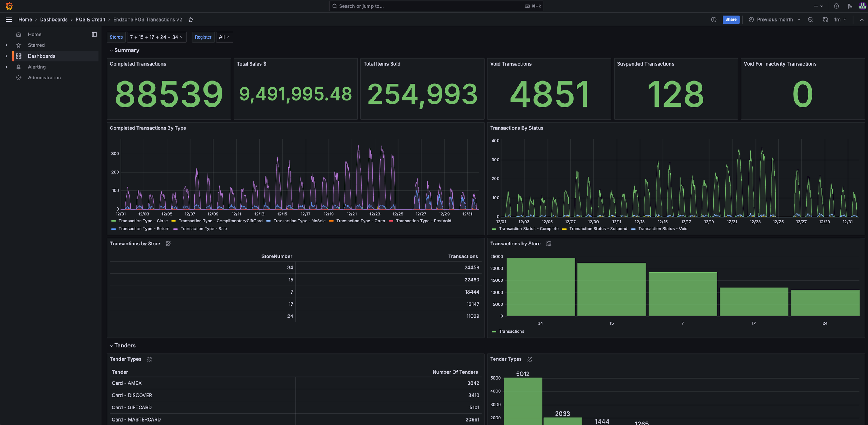The height and width of the screenshot is (425, 868).
Task: Open Alerting in the sidebar
Action: click(x=37, y=67)
